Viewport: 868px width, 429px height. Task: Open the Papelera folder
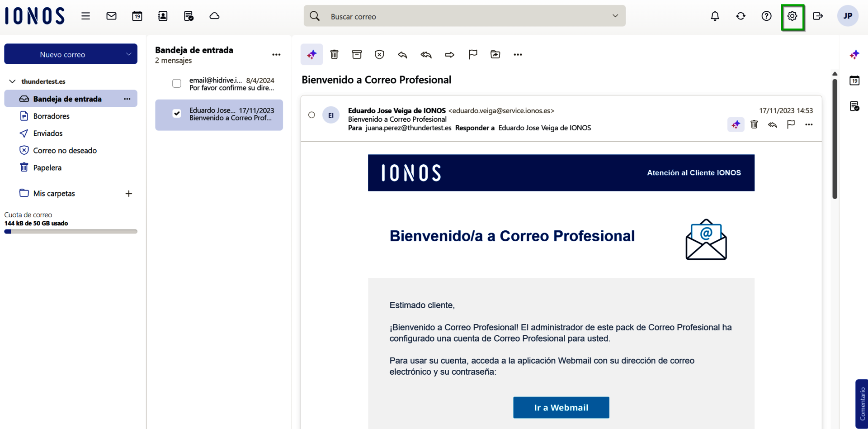[48, 167]
